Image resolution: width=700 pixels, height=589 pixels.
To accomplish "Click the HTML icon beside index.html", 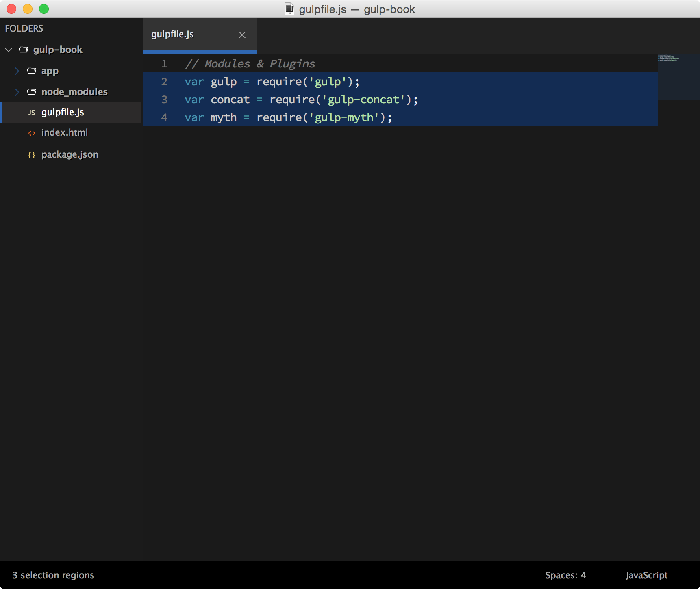I will click(31, 133).
